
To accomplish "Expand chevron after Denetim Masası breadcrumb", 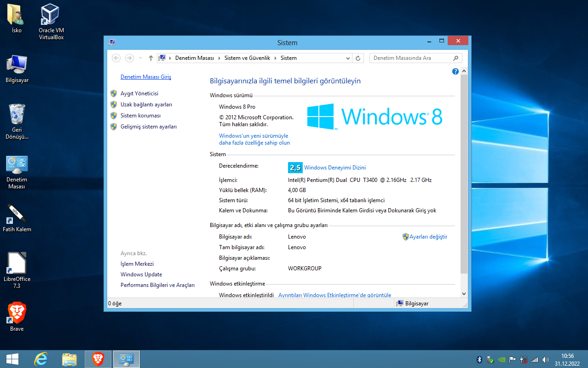I will [219, 58].
